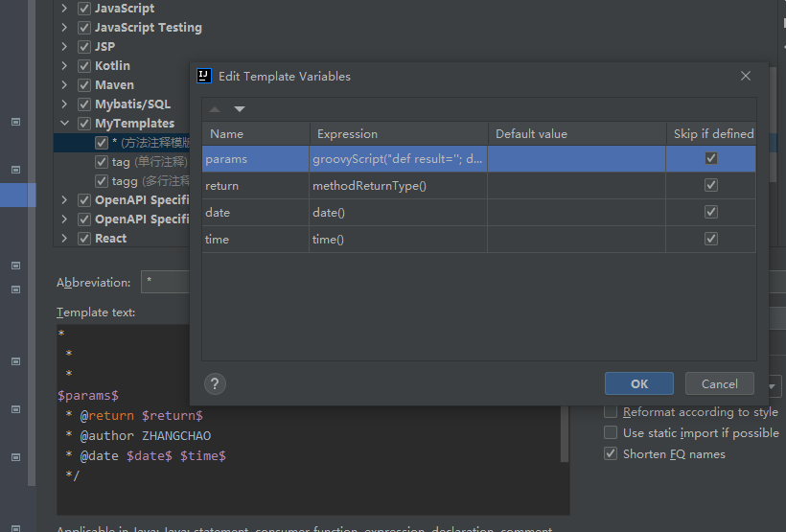Collapse the MyTemplates tree node
786x532 pixels.
(64, 124)
